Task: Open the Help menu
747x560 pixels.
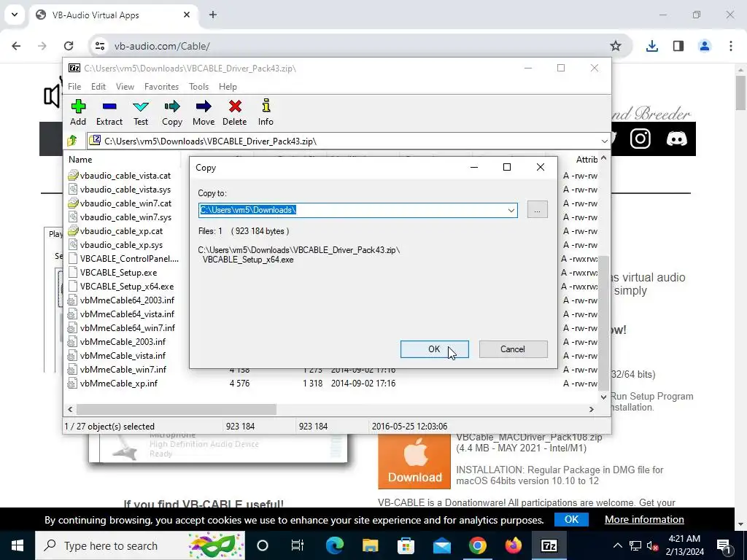Action: (228, 87)
